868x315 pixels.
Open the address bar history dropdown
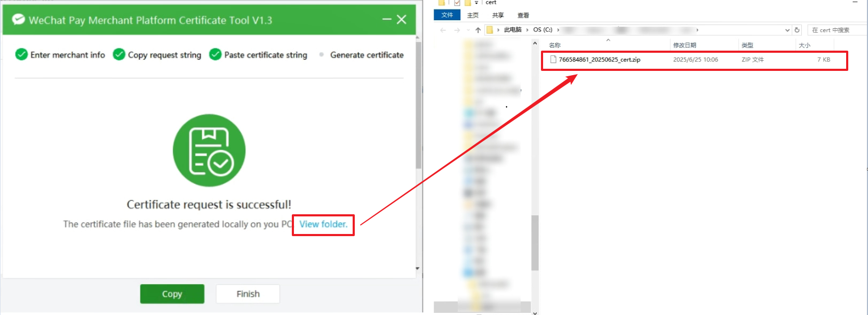click(787, 30)
